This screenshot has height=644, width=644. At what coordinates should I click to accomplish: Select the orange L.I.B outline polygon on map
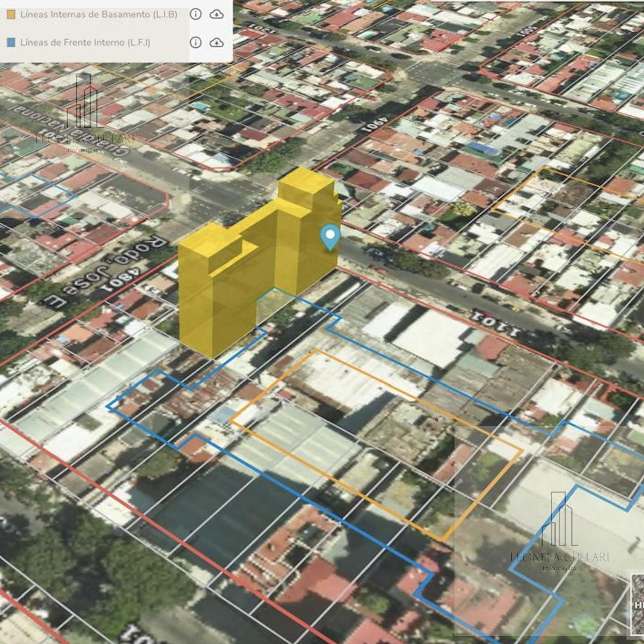(x=376, y=445)
